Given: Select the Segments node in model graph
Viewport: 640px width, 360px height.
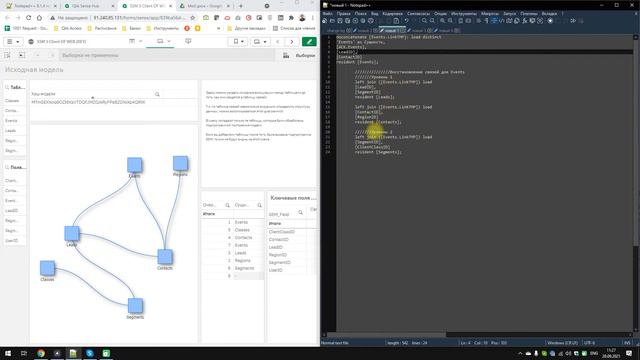Looking at the screenshot, I should coord(135,306).
